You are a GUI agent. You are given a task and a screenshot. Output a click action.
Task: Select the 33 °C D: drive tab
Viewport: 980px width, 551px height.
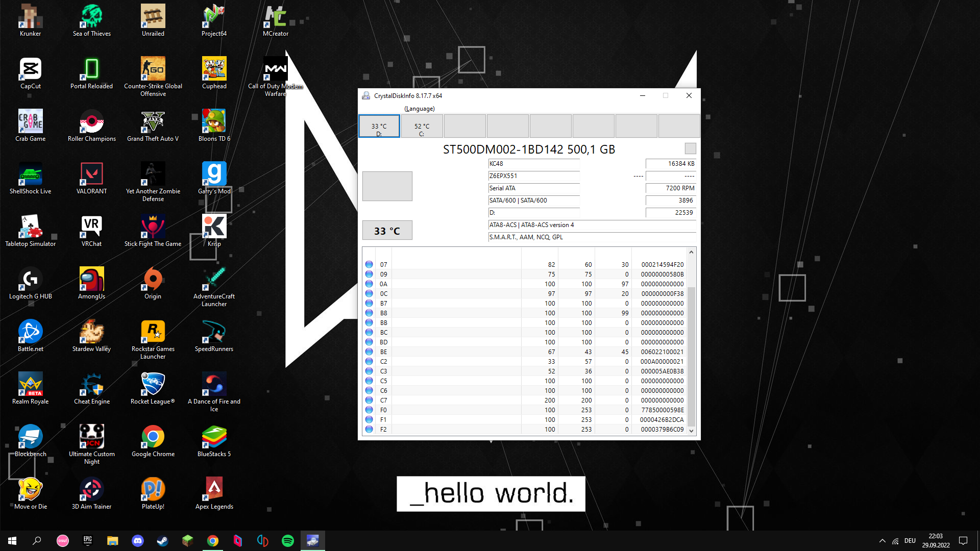(379, 126)
